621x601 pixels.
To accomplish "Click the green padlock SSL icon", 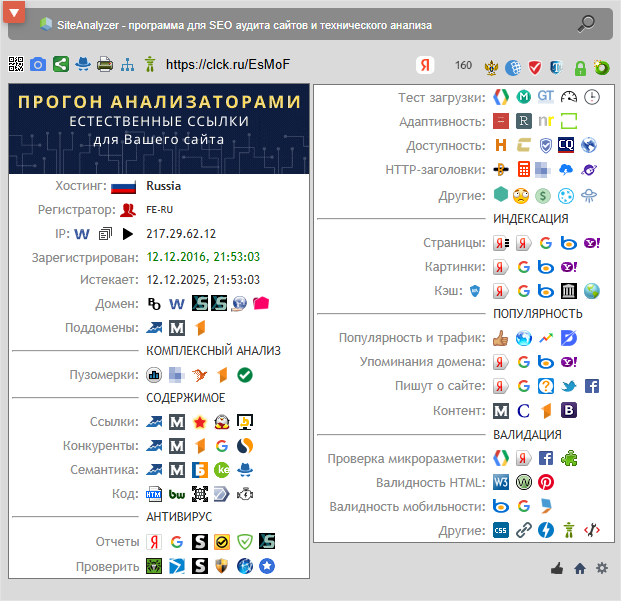I will (580, 68).
